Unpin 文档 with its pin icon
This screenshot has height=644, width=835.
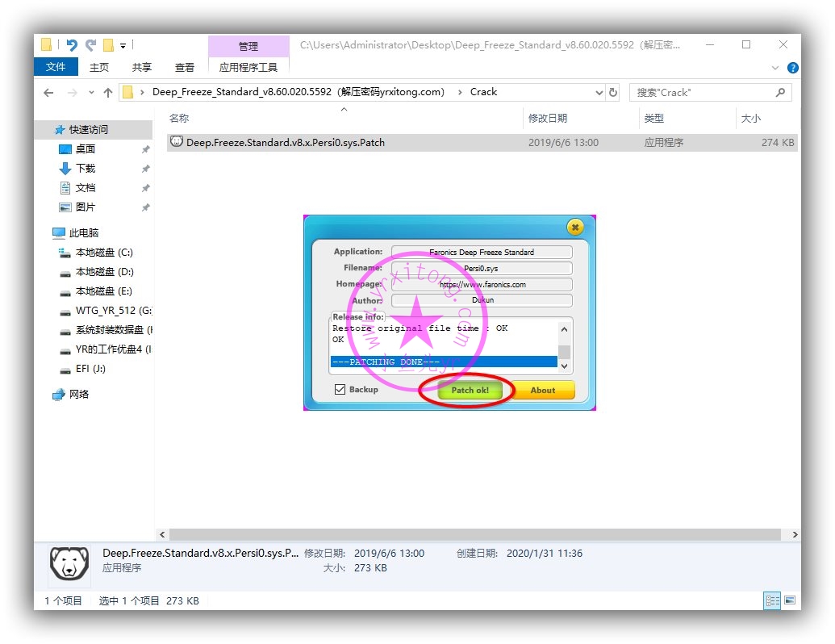[x=145, y=188]
